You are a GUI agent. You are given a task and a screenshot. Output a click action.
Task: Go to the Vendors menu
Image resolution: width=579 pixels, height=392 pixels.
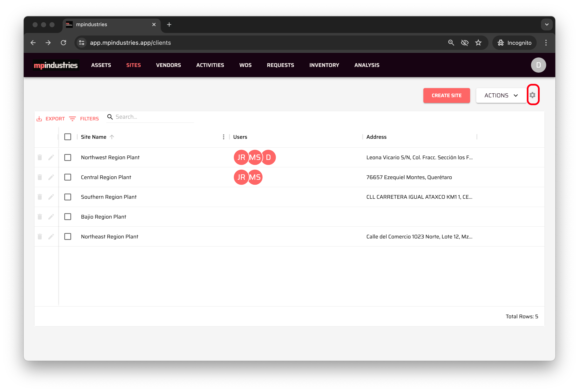point(168,65)
